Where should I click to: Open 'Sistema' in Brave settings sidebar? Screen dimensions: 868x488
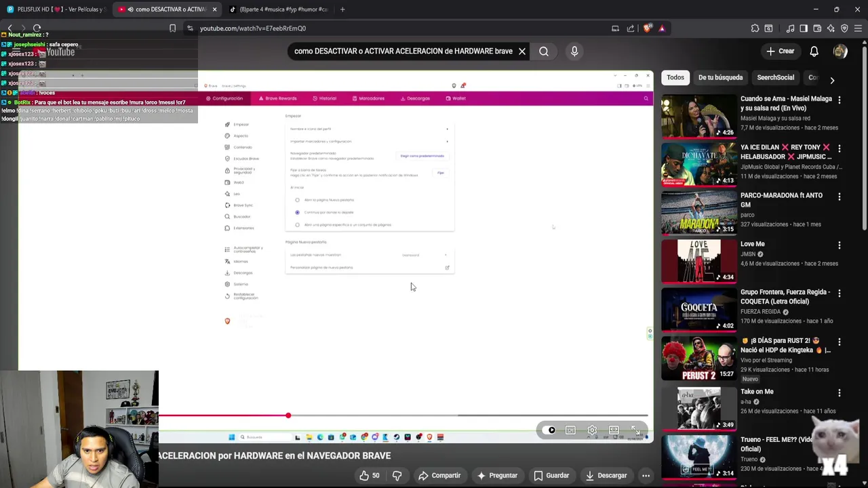click(237, 284)
